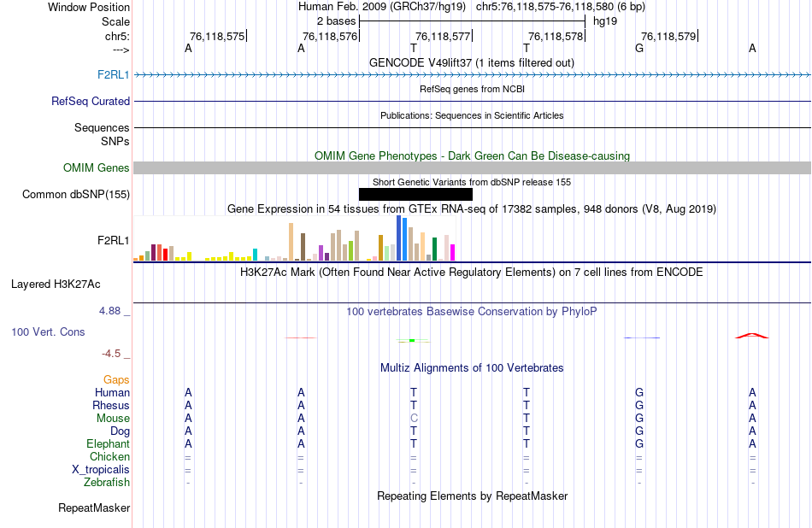This screenshot has height=528, width=812.
Task: Click position label 76,118,577 on ruler
Action: pos(443,36)
